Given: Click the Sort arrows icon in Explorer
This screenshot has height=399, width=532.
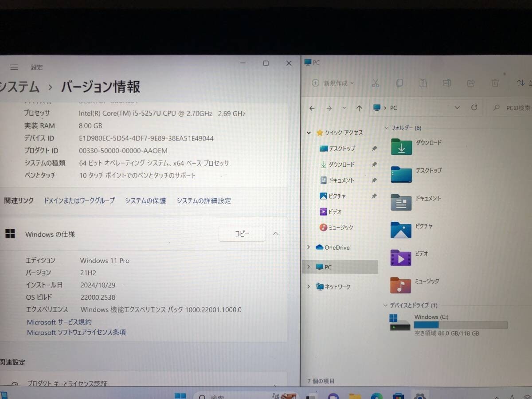Looking at the screenshot, I should [x=520, y=83].
